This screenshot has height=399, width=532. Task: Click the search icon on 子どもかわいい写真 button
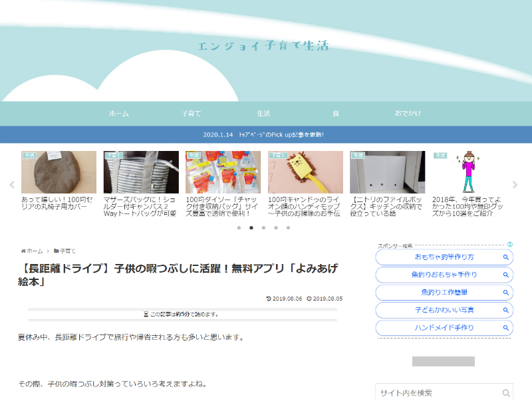pyautogui.click(x=505, y=310)
